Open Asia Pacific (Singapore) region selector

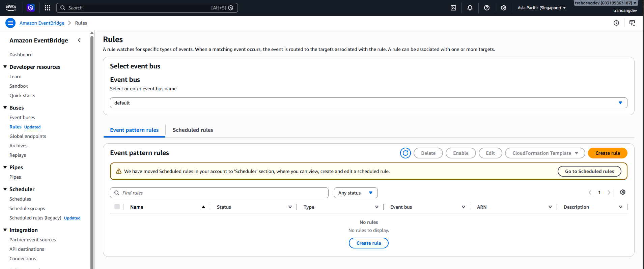click(x=541, y=8)
